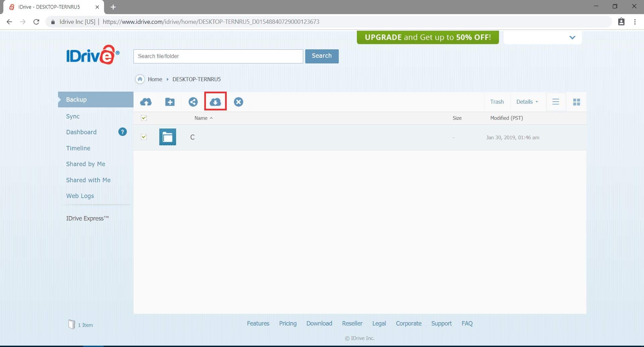Switch to list view

[556, 102]
